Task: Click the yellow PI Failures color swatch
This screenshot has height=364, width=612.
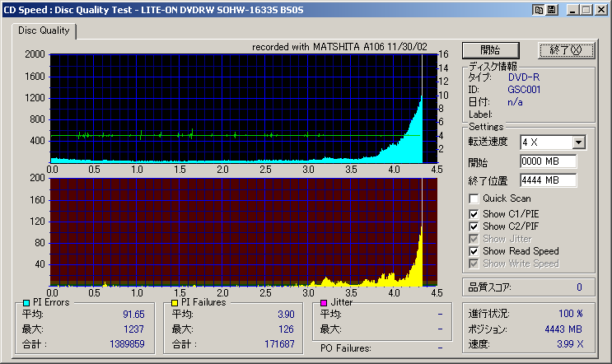Action: pos(175,303)
